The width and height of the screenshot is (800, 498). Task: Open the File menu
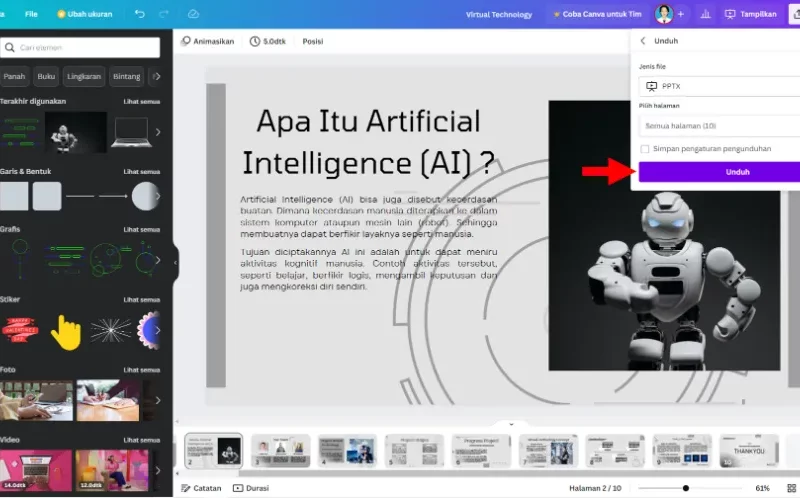[31, 14]
